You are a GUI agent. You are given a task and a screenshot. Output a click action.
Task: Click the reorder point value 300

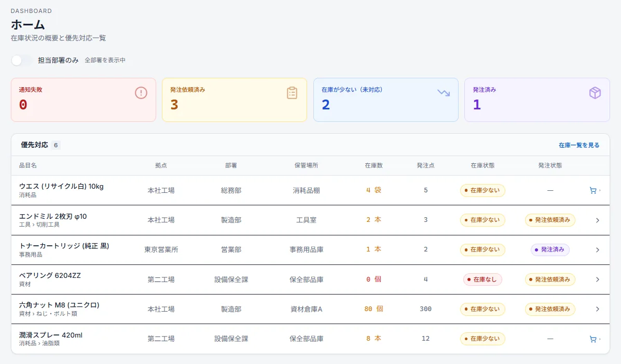tap(425, 309)
